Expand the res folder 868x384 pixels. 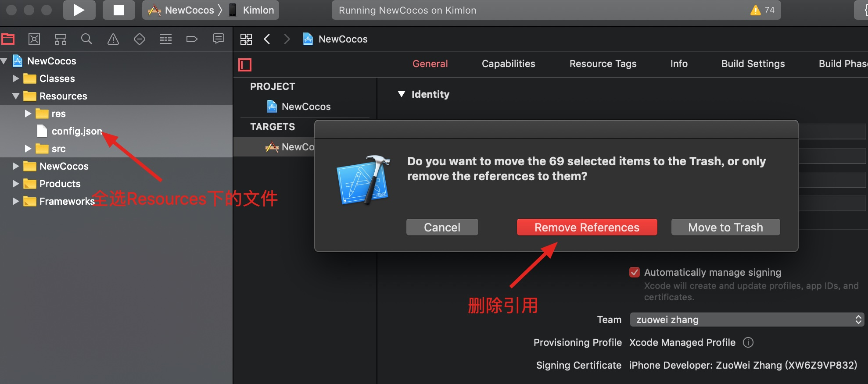[28, 114]
